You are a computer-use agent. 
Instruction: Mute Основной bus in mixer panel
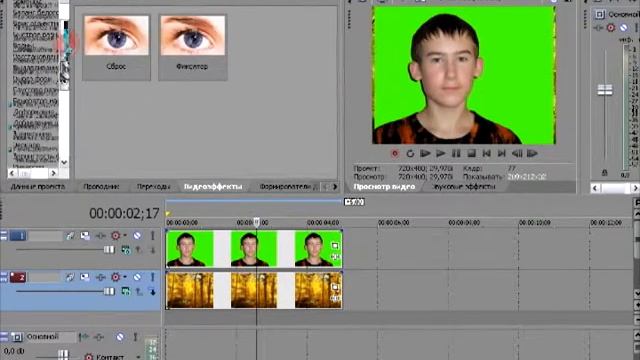624,28
